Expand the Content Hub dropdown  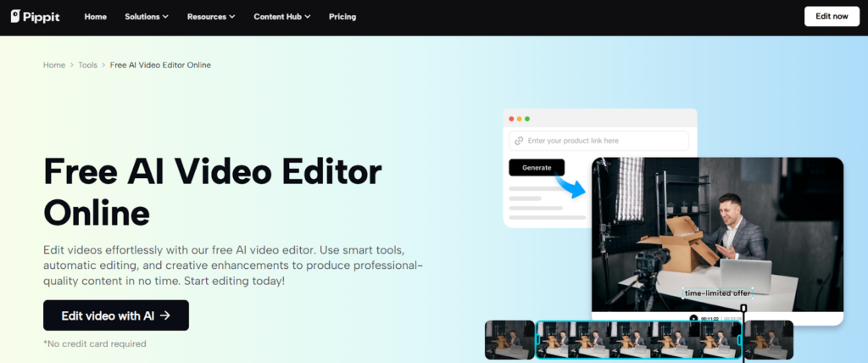pos(281,17)
